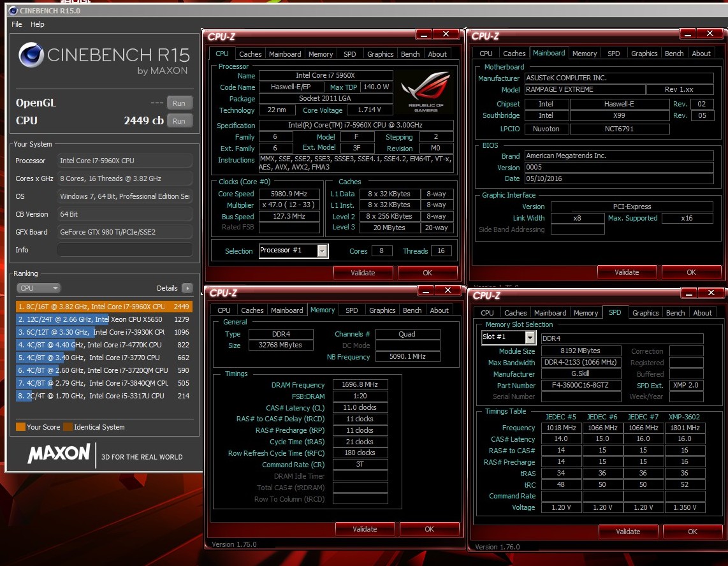
Task: Click Validate in the Memory window
Action: pos(365,529)
